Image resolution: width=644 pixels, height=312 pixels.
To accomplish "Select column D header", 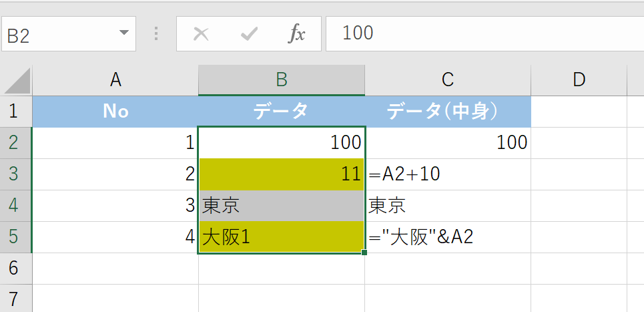I will [x=579, y=80].
